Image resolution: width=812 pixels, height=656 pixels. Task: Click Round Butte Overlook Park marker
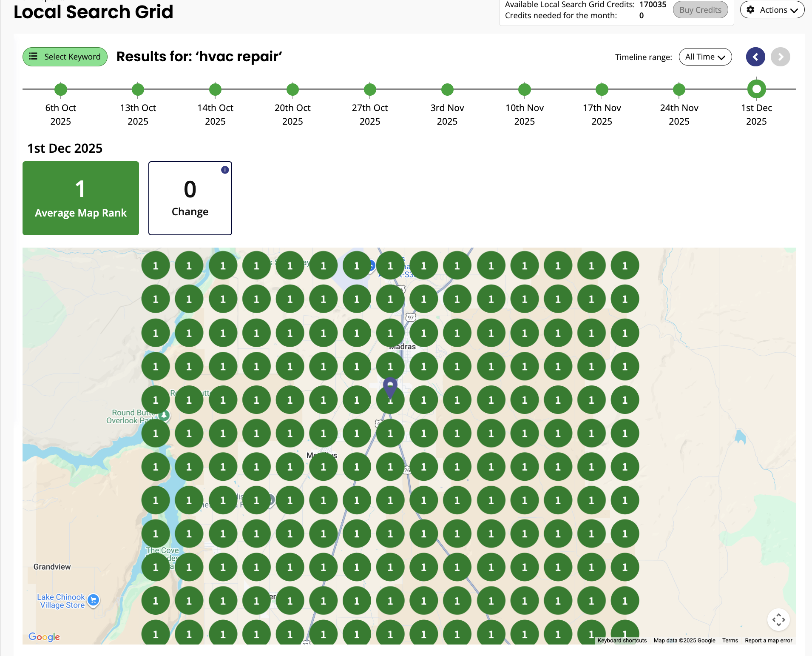[165, 415]
